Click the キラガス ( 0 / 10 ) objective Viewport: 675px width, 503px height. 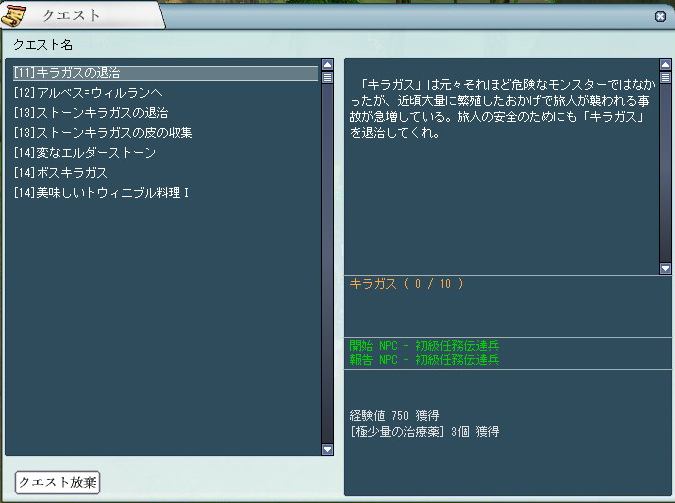click(x=407, y=284)
